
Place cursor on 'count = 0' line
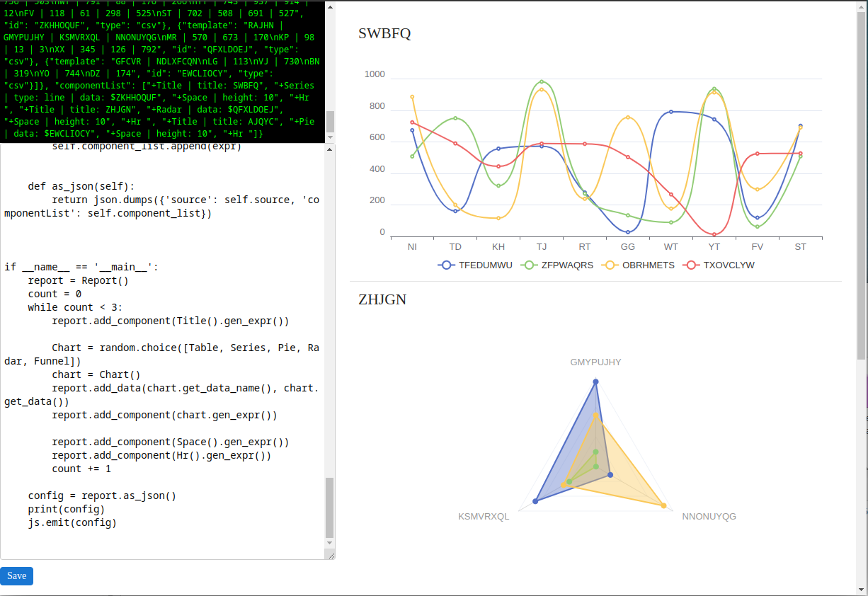click(x=55, y=294)
